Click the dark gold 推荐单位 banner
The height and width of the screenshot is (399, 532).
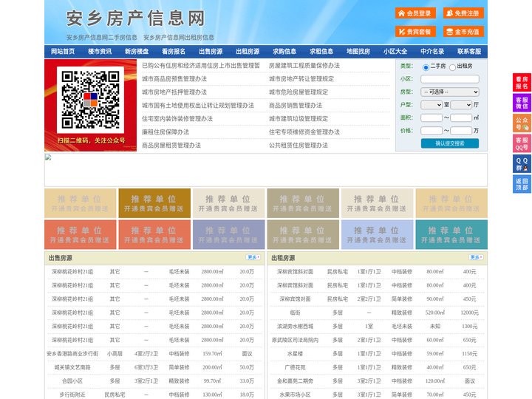click(x=154, y=203)
